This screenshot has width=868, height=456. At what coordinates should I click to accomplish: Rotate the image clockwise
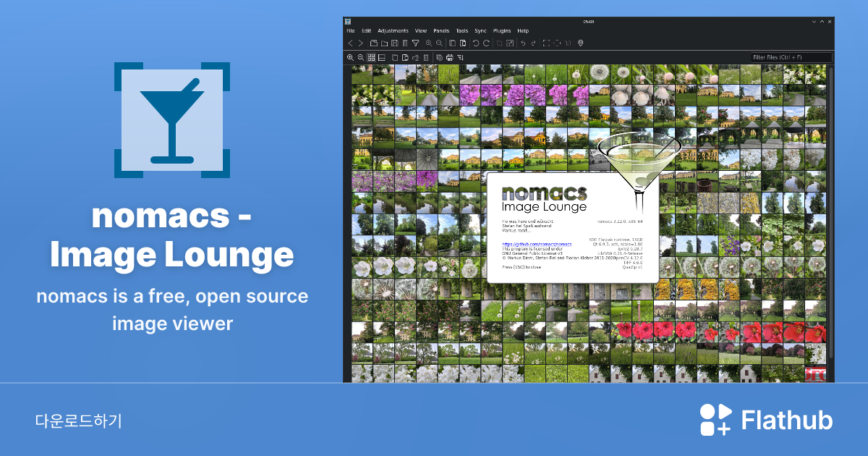tap(486, 43)
